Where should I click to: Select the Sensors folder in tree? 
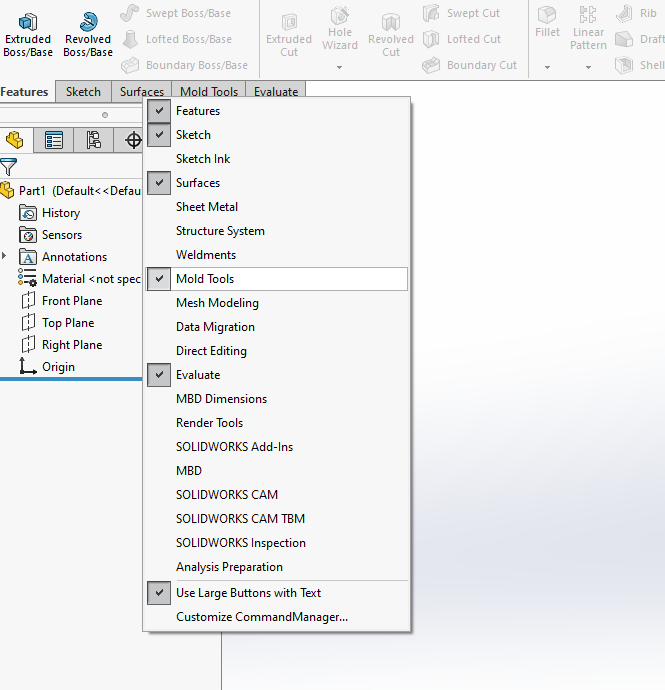[51, 235]
